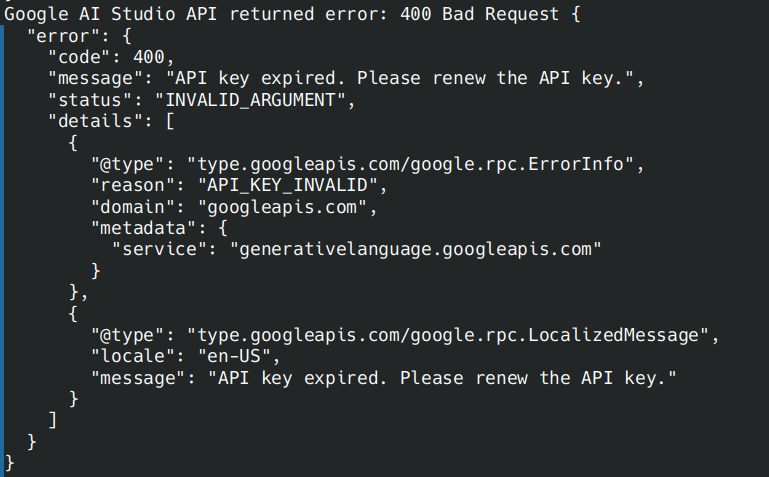Click the "error" key opening brace
The image size is (769, 477).
(127, 36)
